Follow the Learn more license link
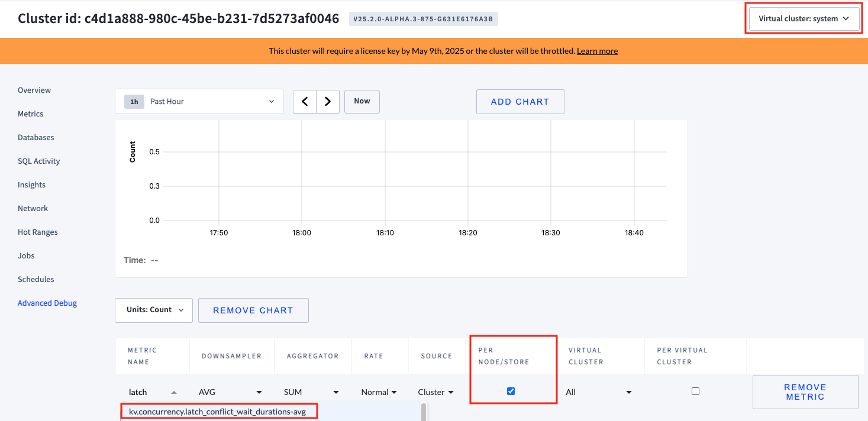Viewport: 868px width, 421px height. coord(598,51)
